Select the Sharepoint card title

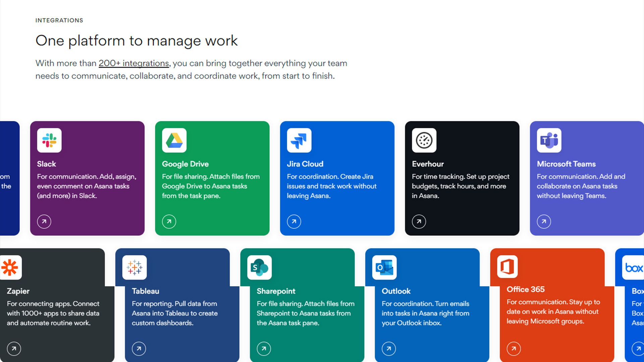coord(276,291)
